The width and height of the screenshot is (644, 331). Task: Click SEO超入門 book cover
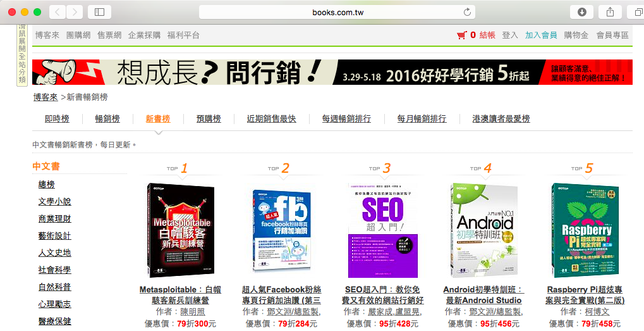pyautogui.click(x=383, y=230)
